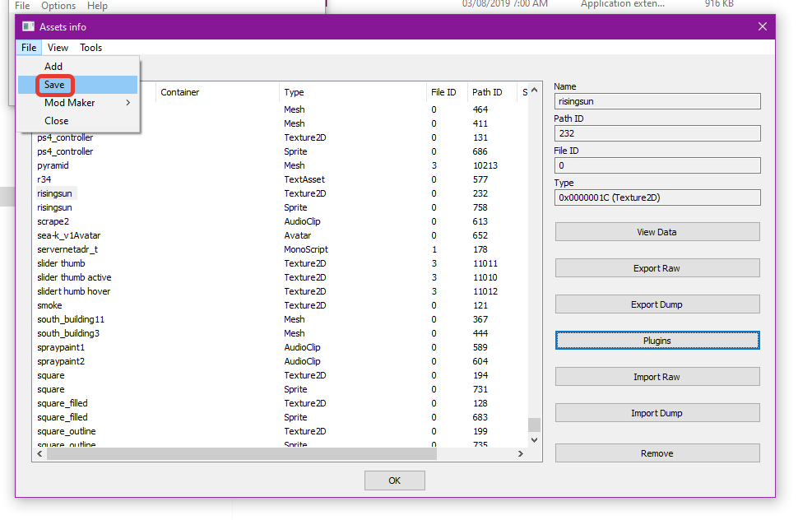Select the scrape2 AudioClip row
The image size is (812, 520).
pyautogui.click(x=280, y=221)
